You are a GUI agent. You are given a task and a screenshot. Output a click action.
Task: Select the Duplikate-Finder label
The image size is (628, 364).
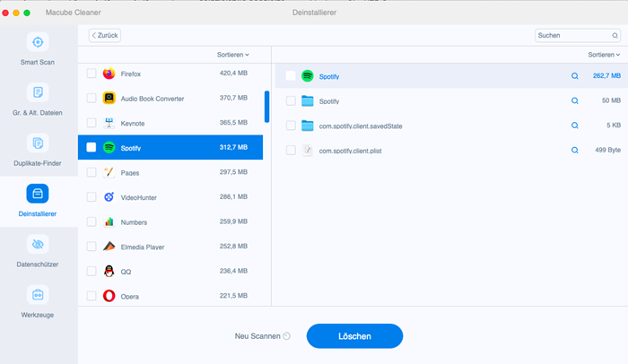pyautogui.click(x=38, y=163)
